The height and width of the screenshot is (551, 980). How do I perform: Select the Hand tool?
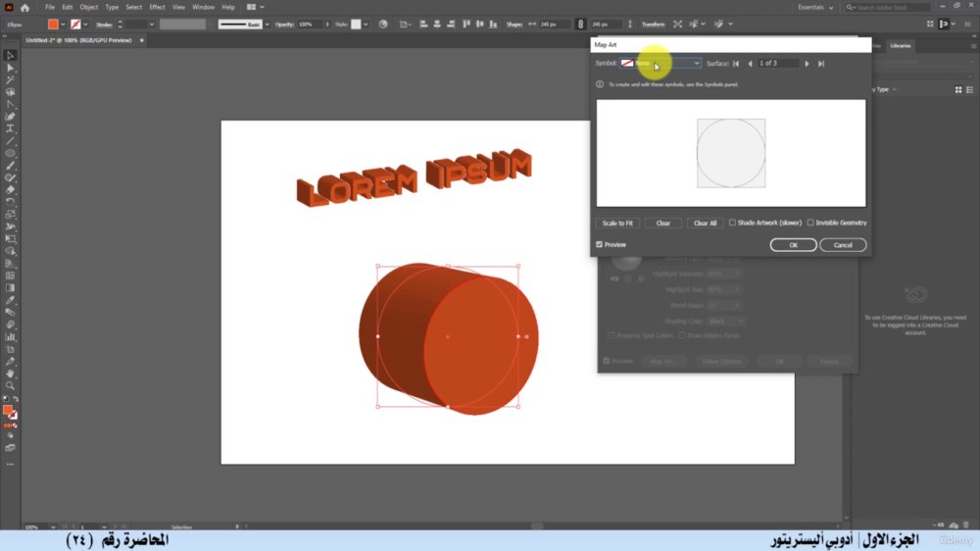(x=10, y=374)
